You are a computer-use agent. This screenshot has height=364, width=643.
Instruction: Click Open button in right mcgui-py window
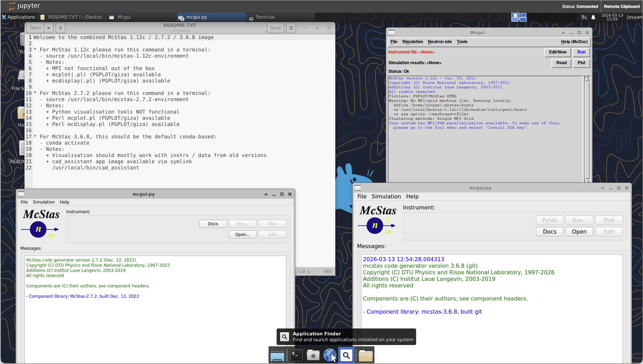pyautogui.click(x=579, y=232)
